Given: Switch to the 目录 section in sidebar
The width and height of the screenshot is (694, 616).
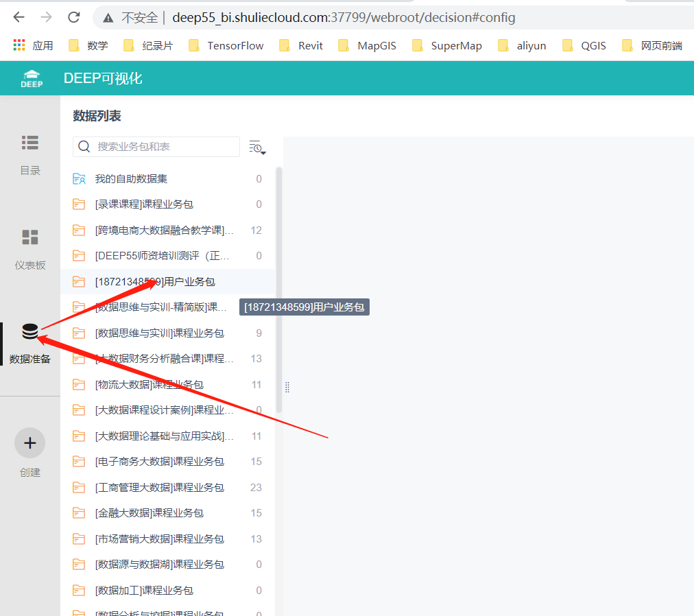Looking at the screenshot, I should point(29,152).
